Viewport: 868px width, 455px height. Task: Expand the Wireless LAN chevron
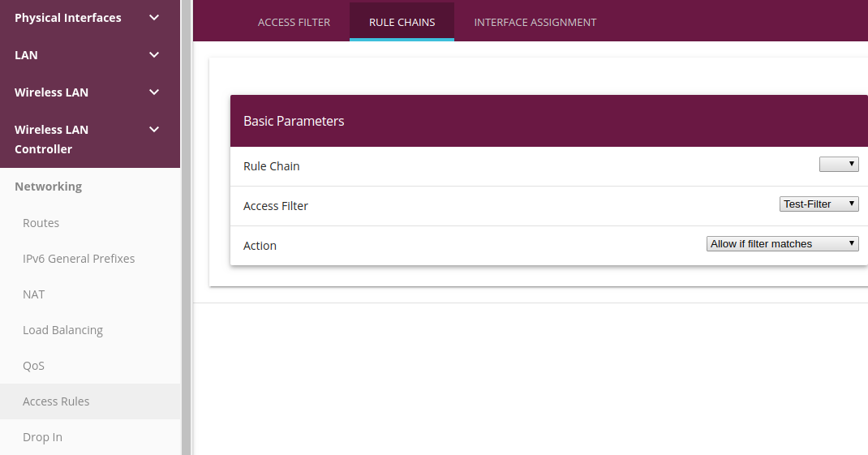pos(154,92)
